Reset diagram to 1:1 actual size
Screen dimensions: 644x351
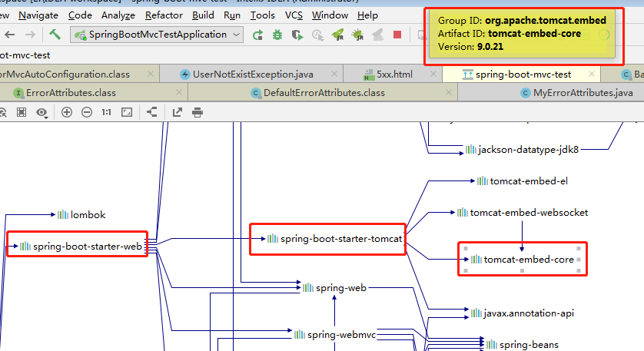click(106, 112)
